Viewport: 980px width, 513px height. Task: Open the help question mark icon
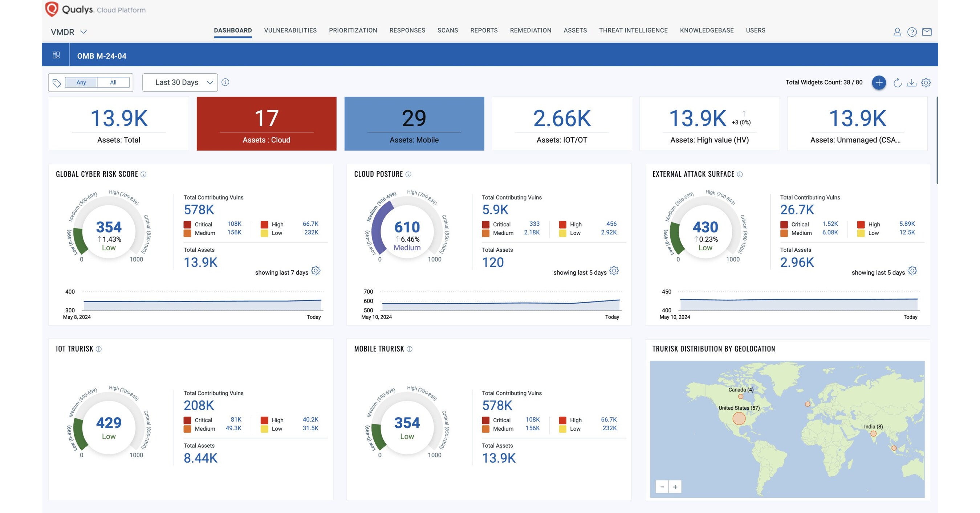(x=912, y=32)
